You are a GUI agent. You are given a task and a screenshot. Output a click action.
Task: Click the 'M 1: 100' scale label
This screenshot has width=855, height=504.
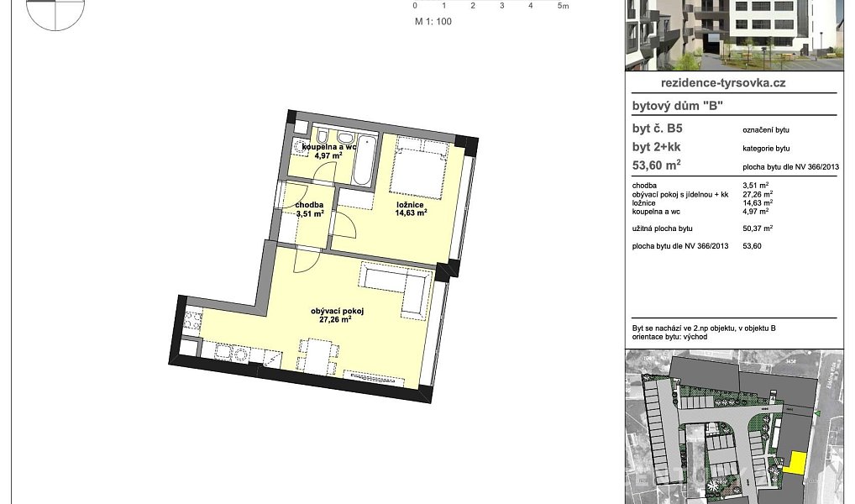[x=433, y=22]
